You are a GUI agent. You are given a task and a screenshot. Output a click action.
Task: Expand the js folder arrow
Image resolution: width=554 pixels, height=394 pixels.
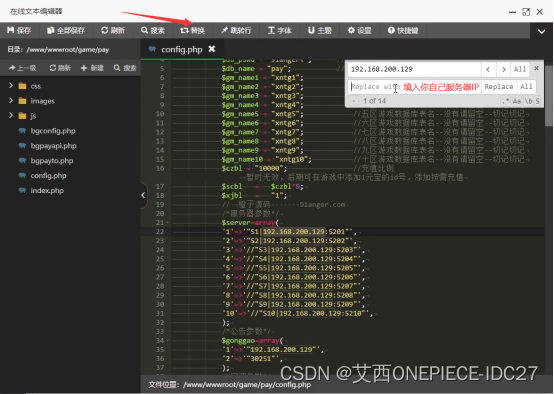point(11,115)
